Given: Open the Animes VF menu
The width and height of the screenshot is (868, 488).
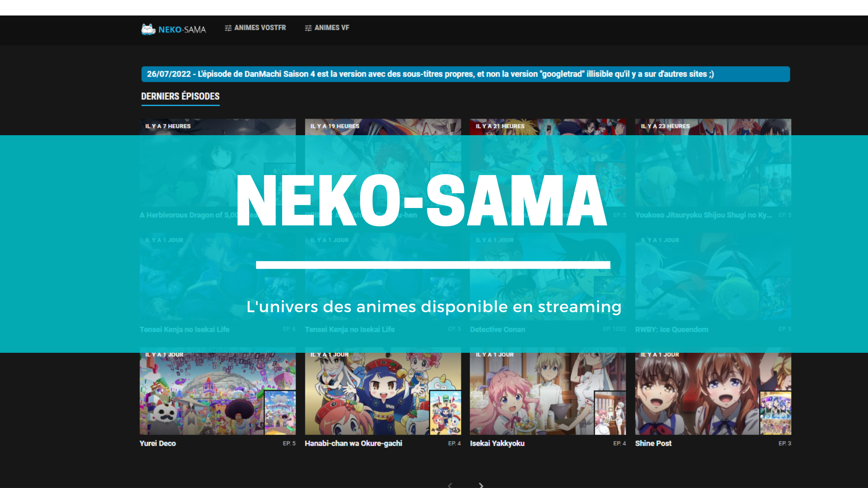Looking at the screenshot, I should pos(327,28).
